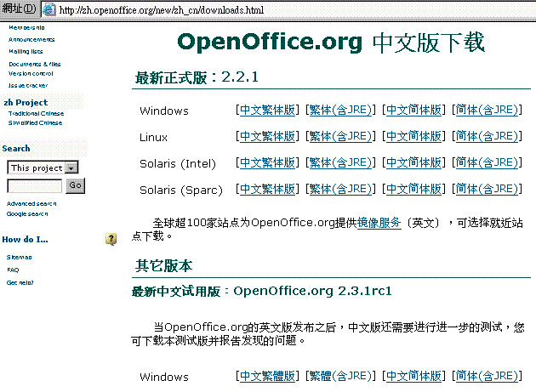Click the 最新正式版：2.2.1 heading
Screen dimensions: 536x392
coord(197,77)
